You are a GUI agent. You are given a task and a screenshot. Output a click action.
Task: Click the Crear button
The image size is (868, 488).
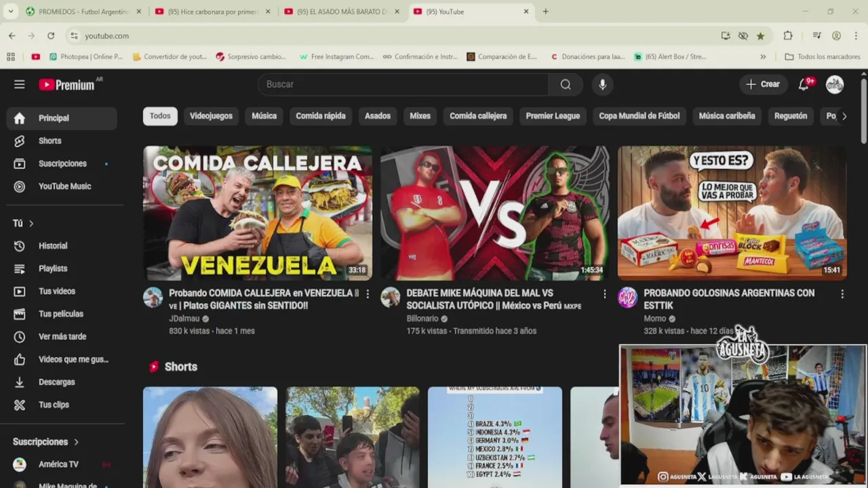click(763, 84)
